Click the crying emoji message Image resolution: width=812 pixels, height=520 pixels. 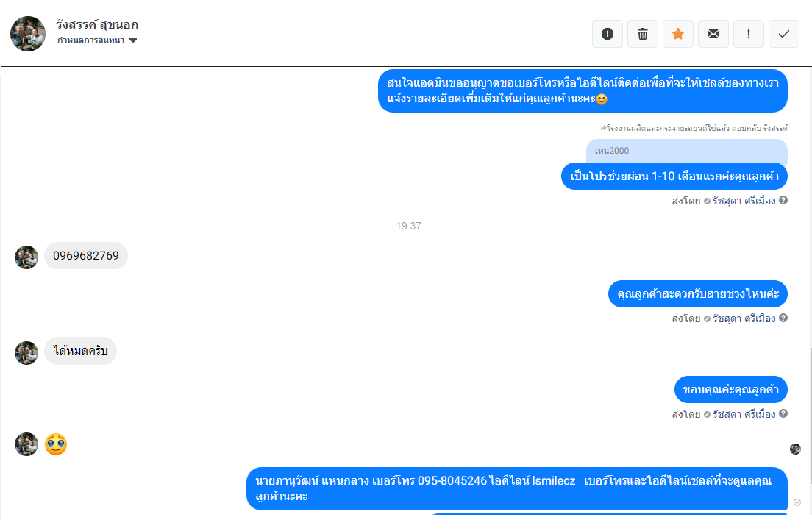56,444
